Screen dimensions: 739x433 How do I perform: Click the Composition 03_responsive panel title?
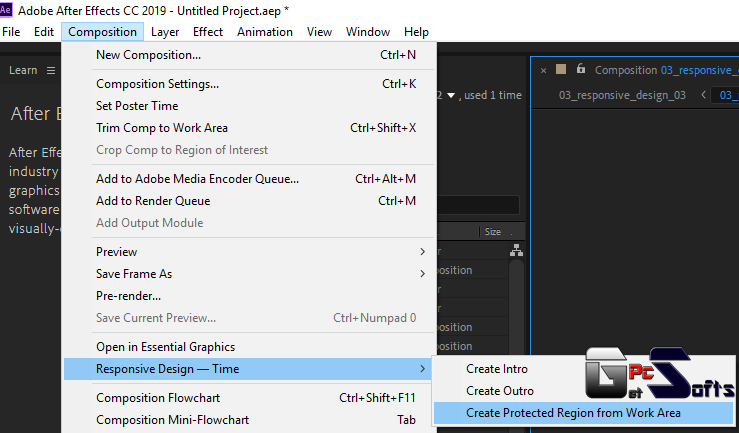(666, 70)
